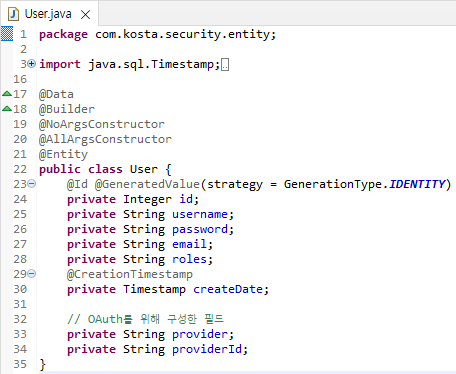The height and width of the screenshot is (374, 456).
Task: Click the @Builder annotation
Action: (x=67, y=109)
